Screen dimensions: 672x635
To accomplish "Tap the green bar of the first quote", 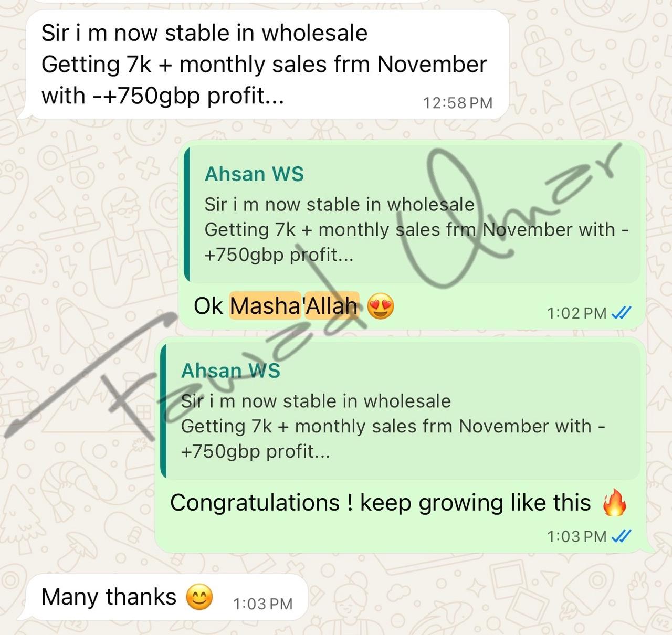I will pos(187,215).
